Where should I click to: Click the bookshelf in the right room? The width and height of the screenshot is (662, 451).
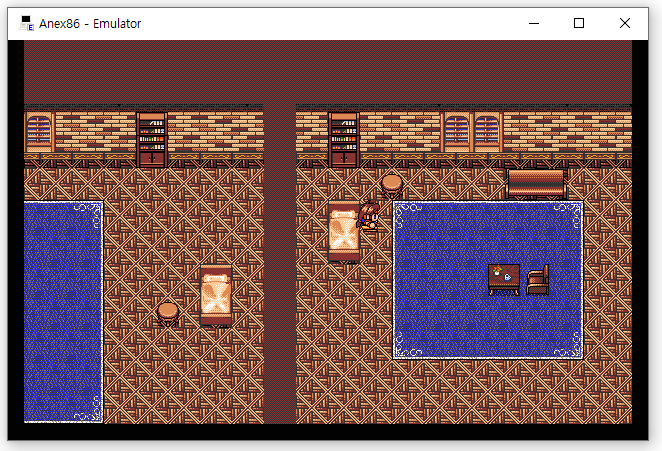click(x=344, y=139)
